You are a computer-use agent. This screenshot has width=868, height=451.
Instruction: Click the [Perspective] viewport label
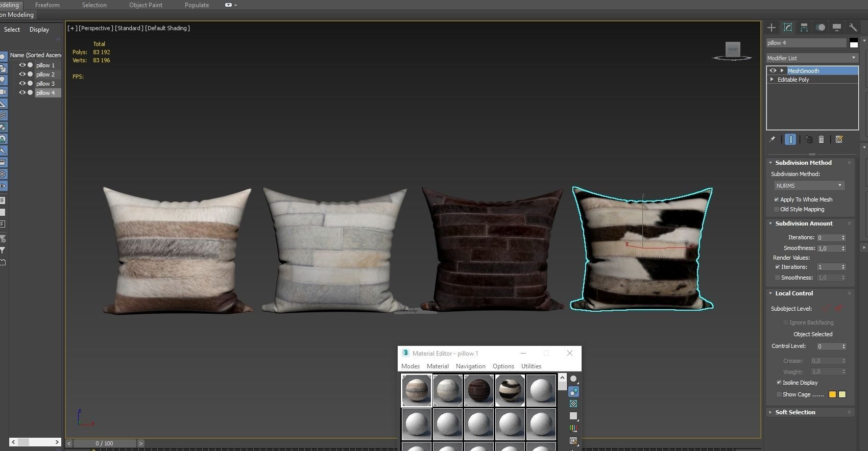pos(95,28)
